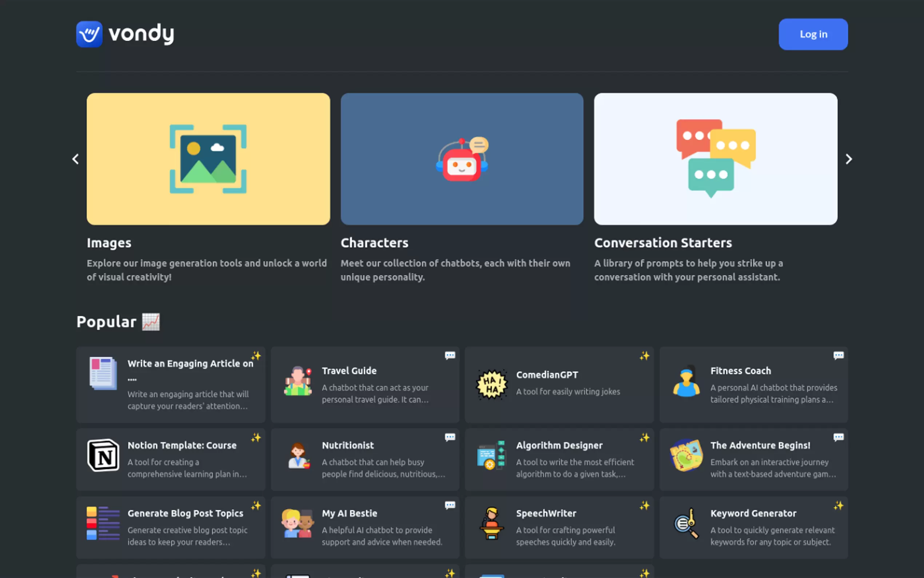Open Generate Blog Post Topics tool
This screenshot has width=924, height=578.
click(x=185, y=514)
